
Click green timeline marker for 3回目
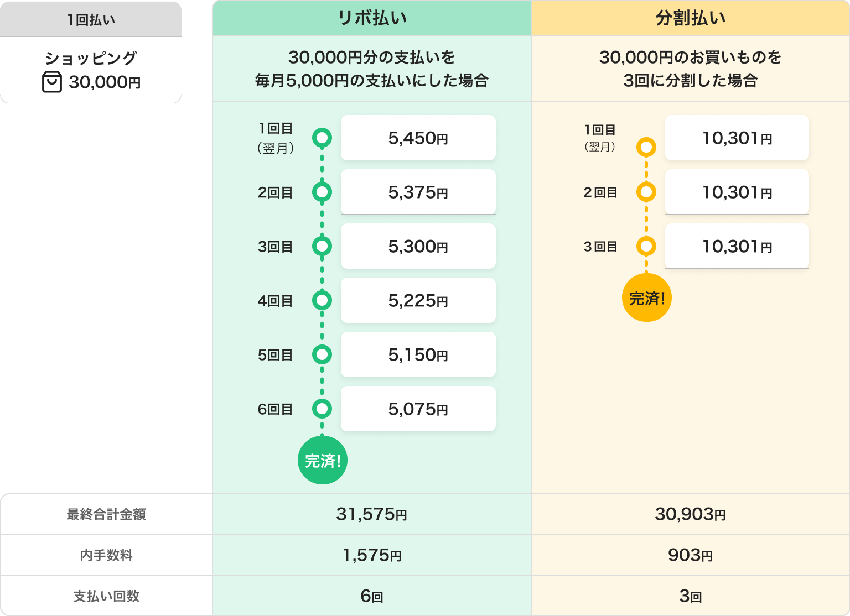[322, 246]
